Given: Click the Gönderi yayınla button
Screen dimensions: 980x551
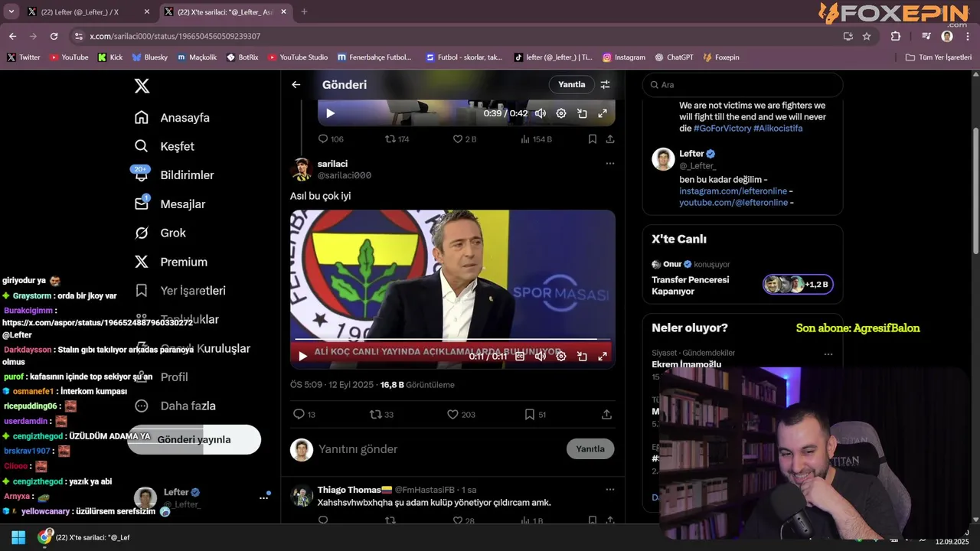Looking at the screenshot, I should coord(194,439).
